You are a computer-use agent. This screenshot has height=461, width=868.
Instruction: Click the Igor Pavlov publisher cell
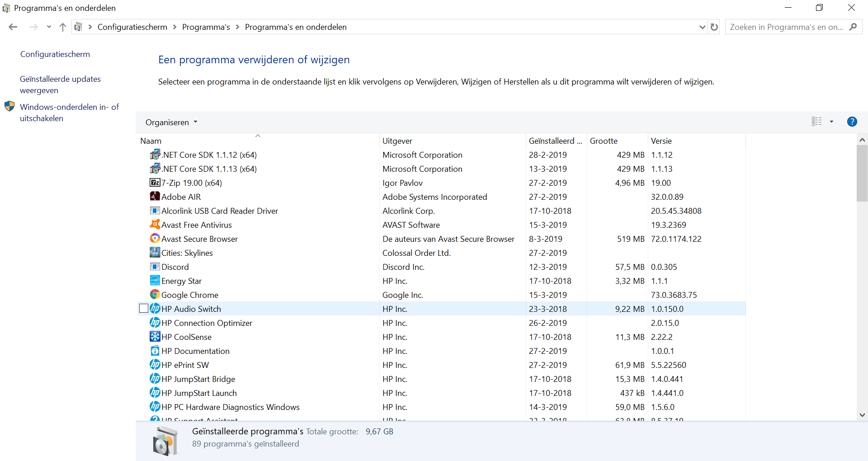click(402, 183)
